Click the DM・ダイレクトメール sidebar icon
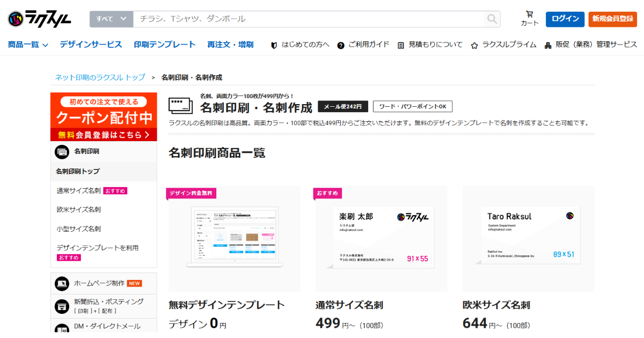This screenshot has height=338, width=644. (x=62, y=328)
